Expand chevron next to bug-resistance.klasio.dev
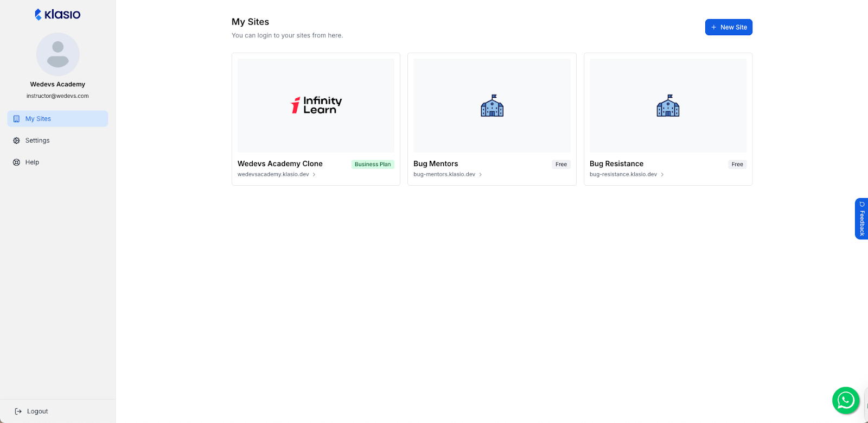The height and width of the screenshot is (423, 868). coord(662,175)
